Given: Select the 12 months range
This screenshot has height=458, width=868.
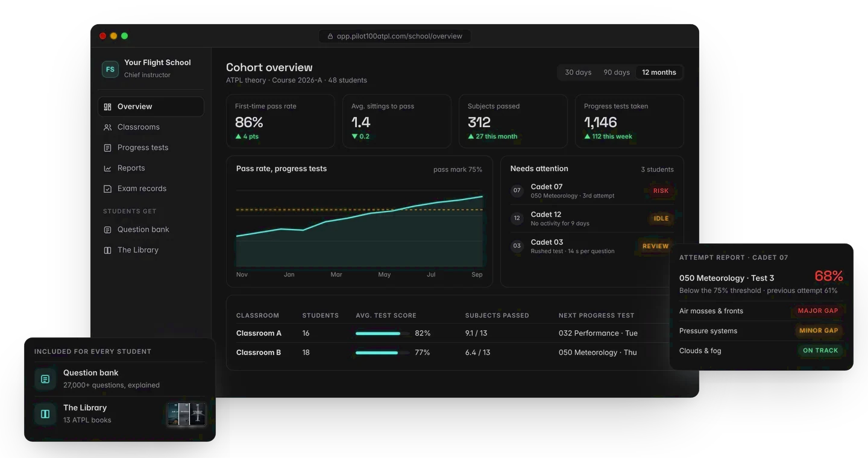Looking at the screenshot, I should click(659, 72).
